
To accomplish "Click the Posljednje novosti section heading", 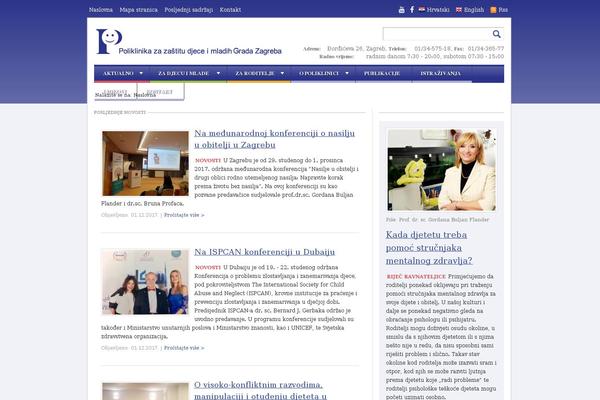I will [120, 113].
